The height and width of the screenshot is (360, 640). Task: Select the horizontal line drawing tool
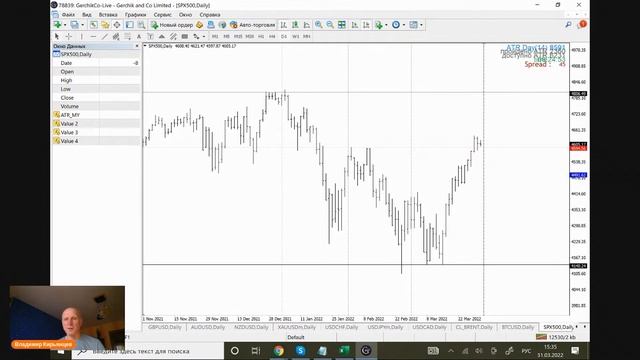(93, 36)
